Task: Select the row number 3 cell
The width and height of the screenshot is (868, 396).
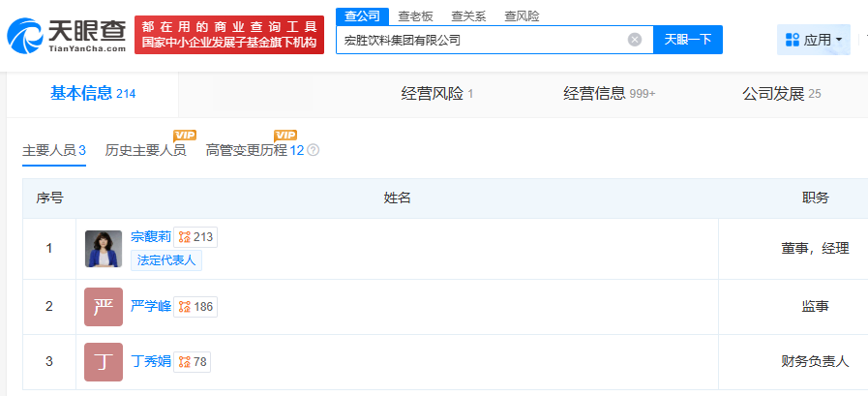Action: pyautogui.click(x=49, y=362)
